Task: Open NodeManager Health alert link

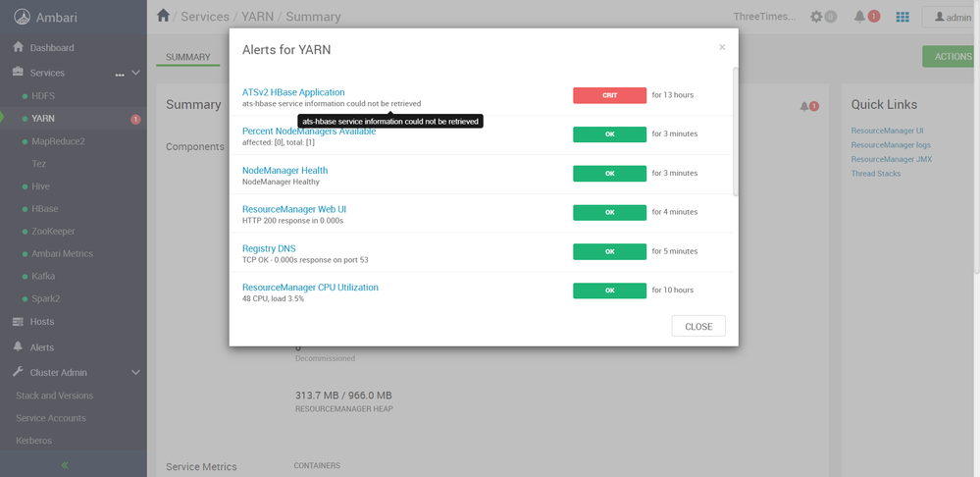Action: click(x=285, y=170)
